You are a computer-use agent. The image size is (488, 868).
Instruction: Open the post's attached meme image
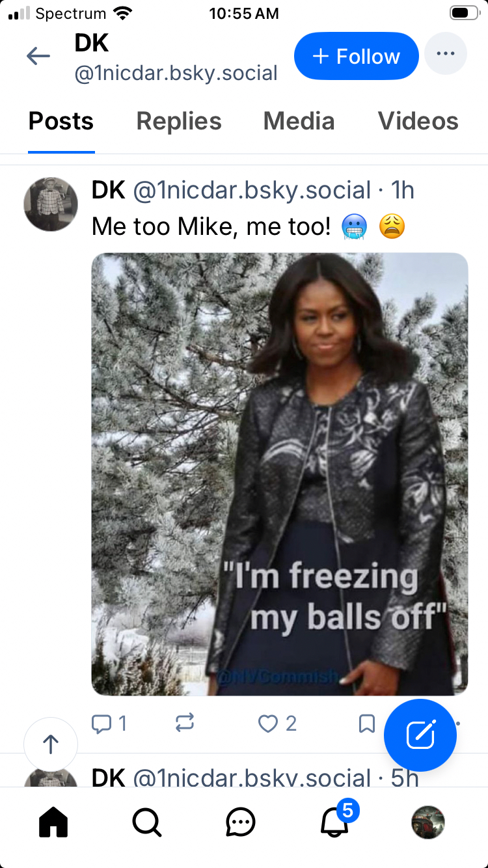tap(279, 474)
